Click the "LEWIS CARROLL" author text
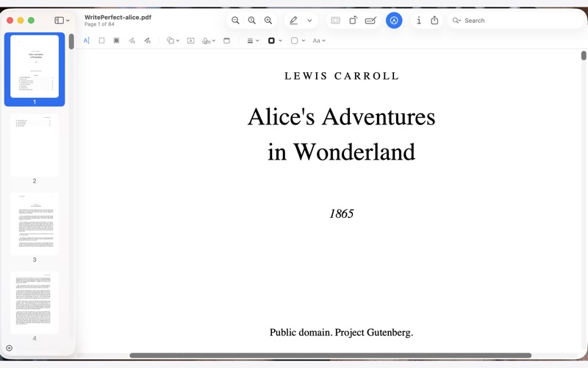This screenshot has height=368, width=588. [342, 76]
